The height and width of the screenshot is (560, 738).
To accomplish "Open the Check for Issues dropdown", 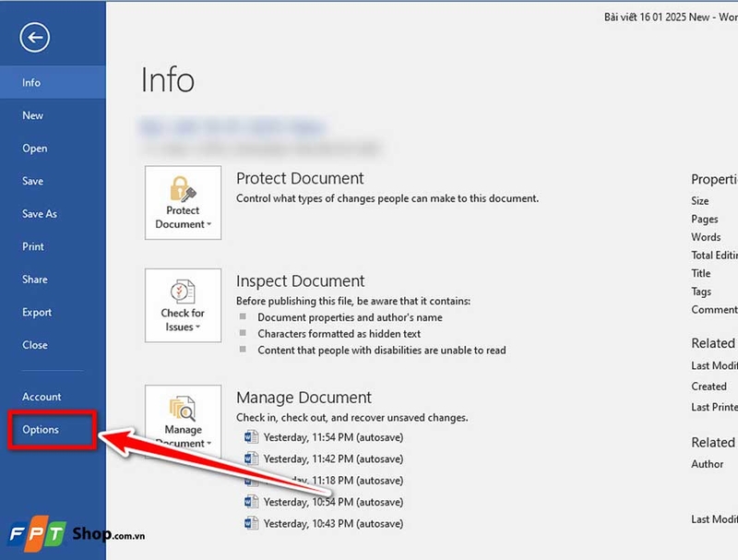I will tap(183, 305).
